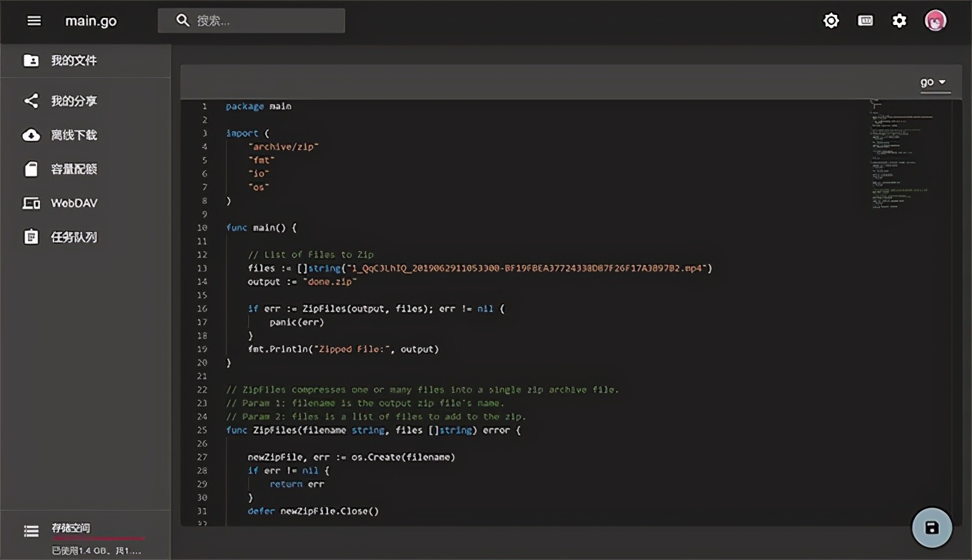Click line number 25 in the gutter
This screenshot has width=972, height=560.
202,430
